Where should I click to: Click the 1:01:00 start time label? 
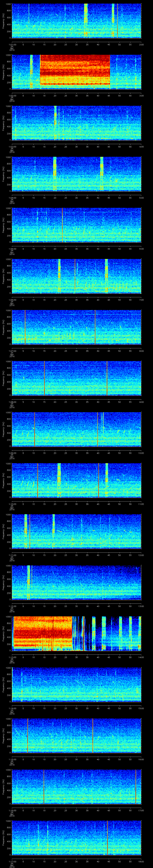(x=12, y=44)
